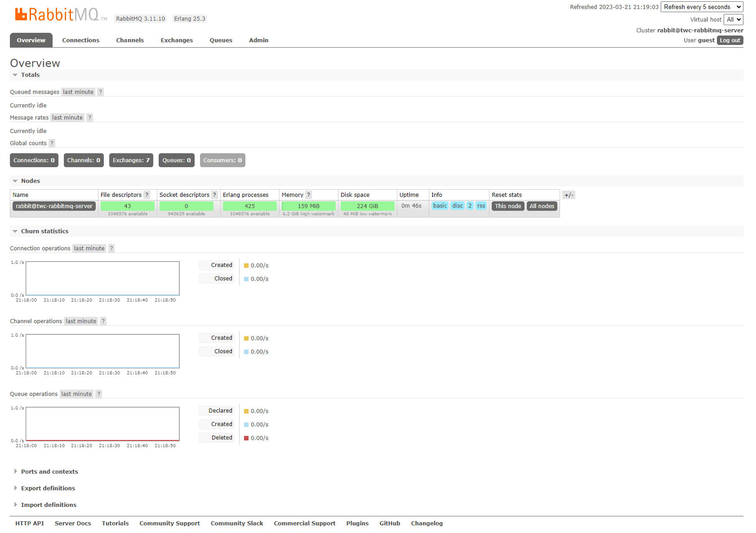The width and height of the screenshot is (756, 533).
Task: Click the Channels: 0 count button
Action: pos(84,160)
